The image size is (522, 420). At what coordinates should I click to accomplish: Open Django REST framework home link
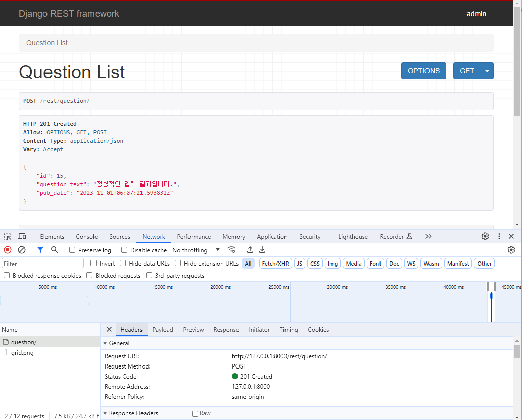pos(69,14)
